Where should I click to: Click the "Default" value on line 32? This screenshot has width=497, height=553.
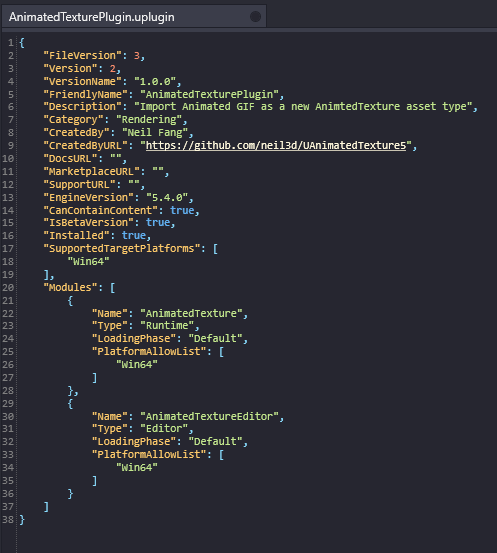pyautogui.click(x=215, y=442)
